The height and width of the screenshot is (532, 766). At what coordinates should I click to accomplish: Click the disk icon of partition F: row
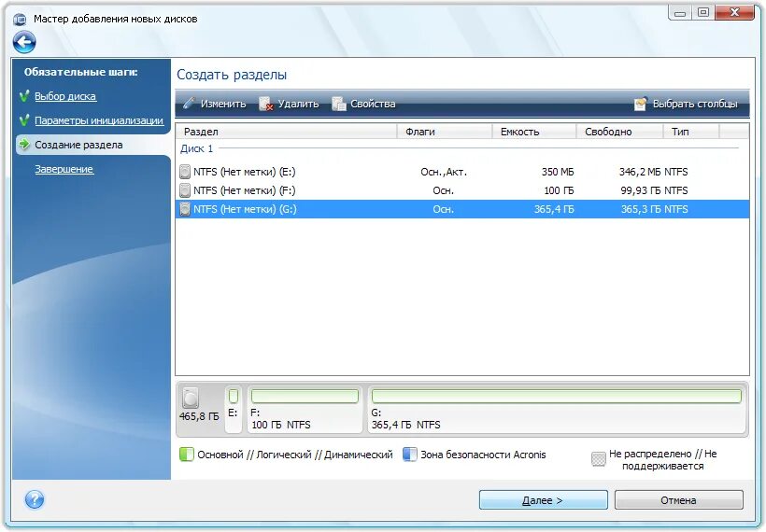(185, 189)
